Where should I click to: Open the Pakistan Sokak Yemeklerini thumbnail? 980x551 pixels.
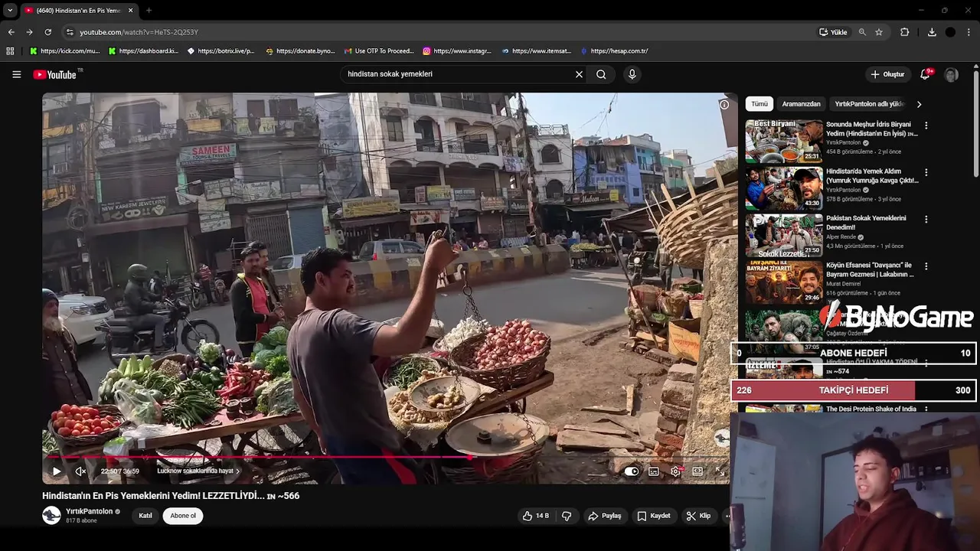[784, 236]
